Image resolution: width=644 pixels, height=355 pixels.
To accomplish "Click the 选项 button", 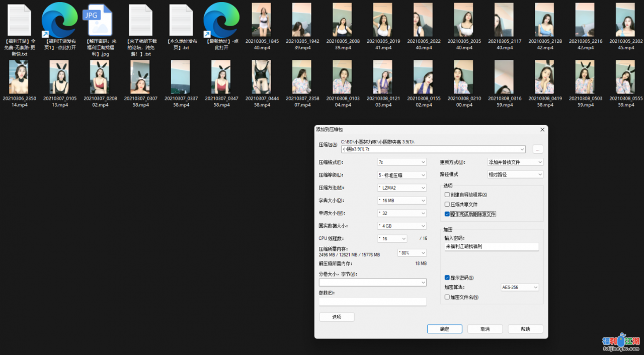I will coord(337,317).
